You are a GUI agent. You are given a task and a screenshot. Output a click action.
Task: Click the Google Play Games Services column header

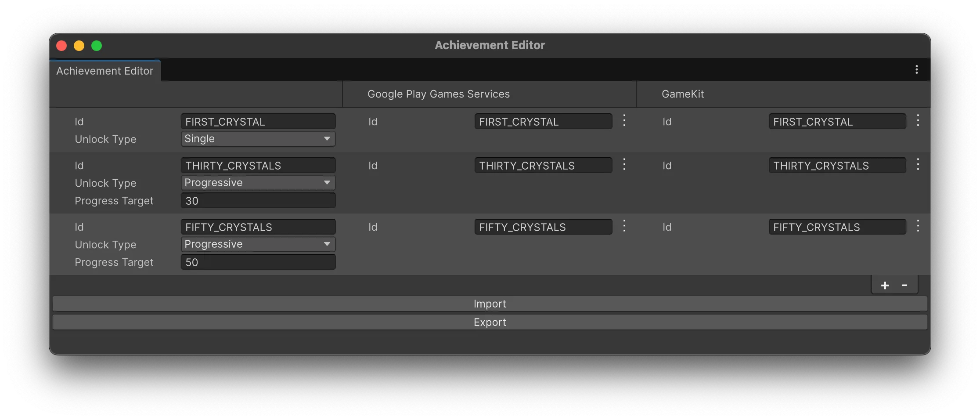coord(438,94)
